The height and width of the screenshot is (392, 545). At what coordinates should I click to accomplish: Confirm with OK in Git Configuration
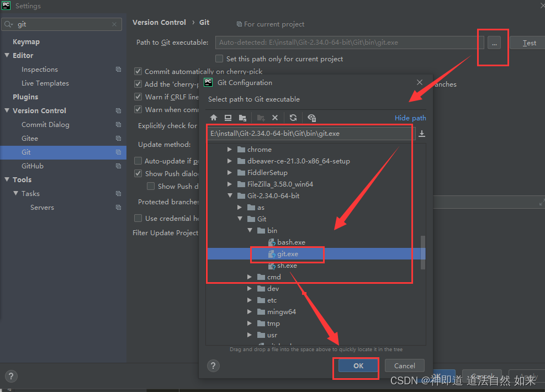click(358, 365)
